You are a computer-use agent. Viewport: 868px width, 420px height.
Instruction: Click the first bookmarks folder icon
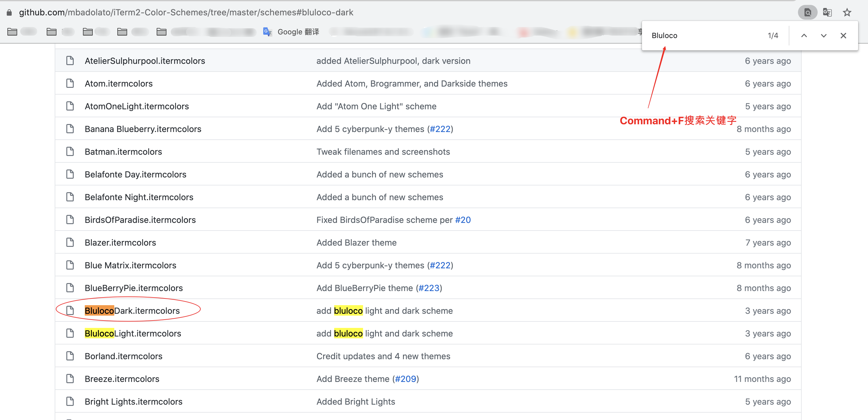[13, 32]
